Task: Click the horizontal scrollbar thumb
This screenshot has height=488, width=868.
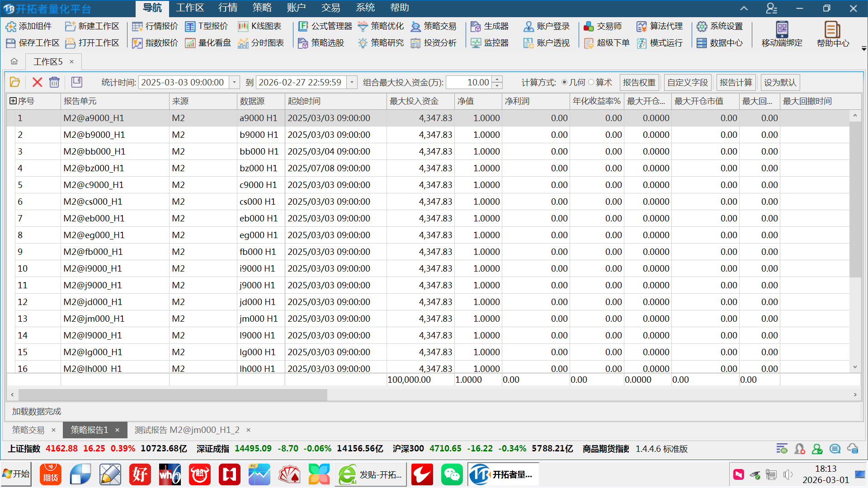Action: coord(172,394)
